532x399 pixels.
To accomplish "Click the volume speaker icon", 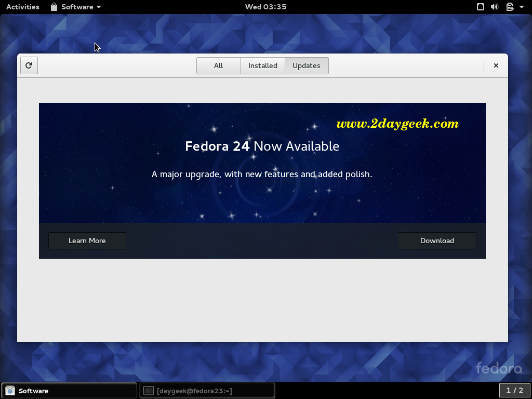I will pyautogui.click(x=495, y=7).
